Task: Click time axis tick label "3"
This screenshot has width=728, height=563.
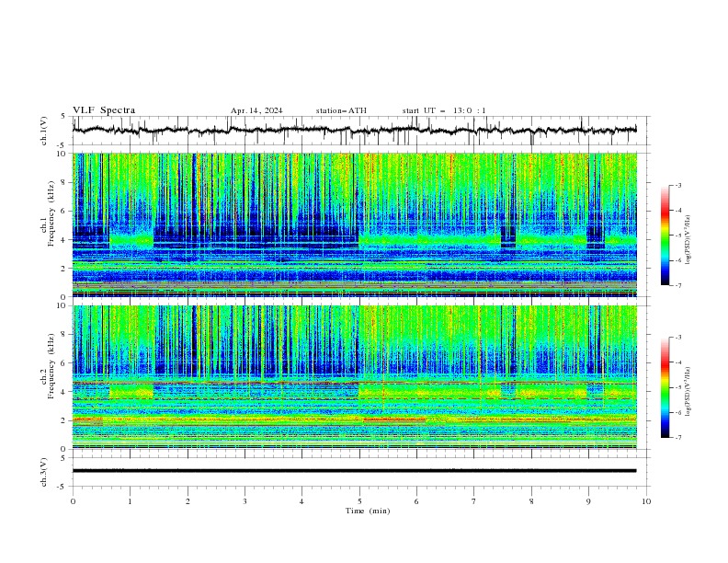Action: click(x=245, y=501)
